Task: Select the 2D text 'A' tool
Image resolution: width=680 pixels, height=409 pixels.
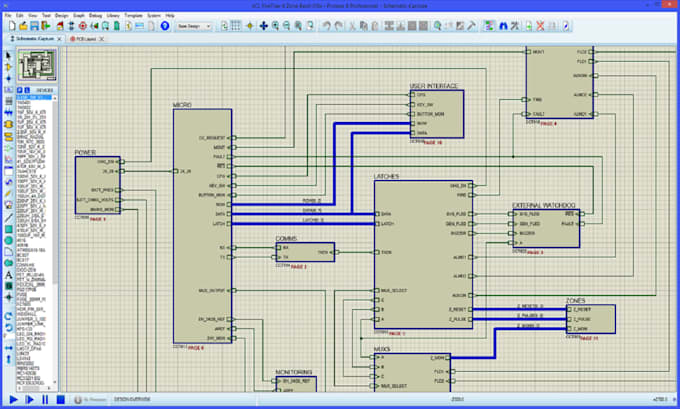Action: pos(8,275)
